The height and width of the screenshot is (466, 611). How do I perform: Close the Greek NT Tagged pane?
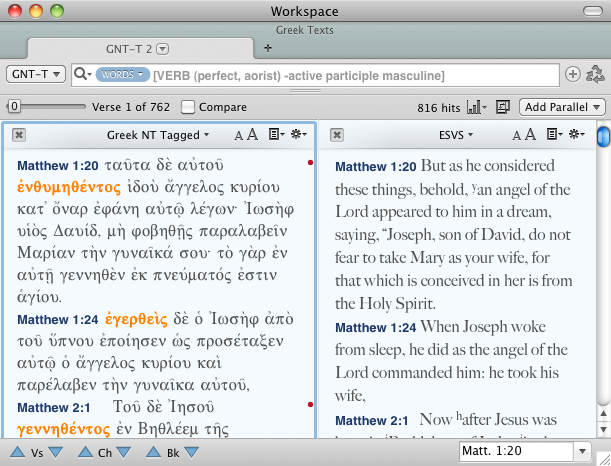19,135
